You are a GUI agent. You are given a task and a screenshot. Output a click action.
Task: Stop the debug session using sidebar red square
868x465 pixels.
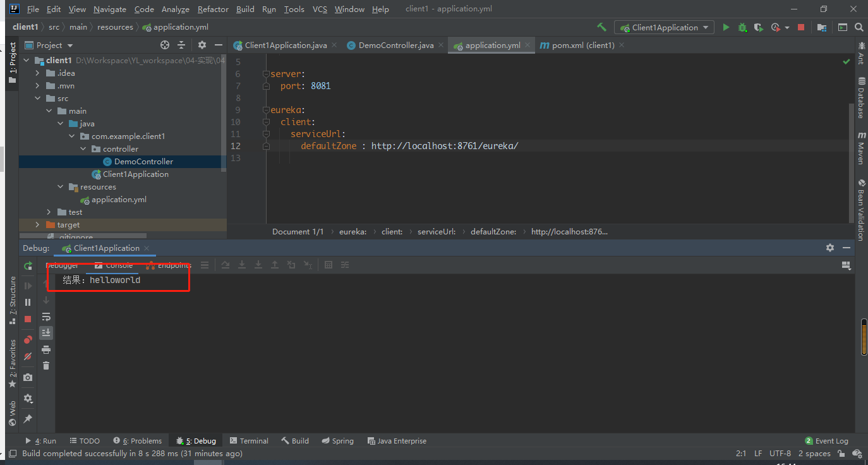coord(28,319)
